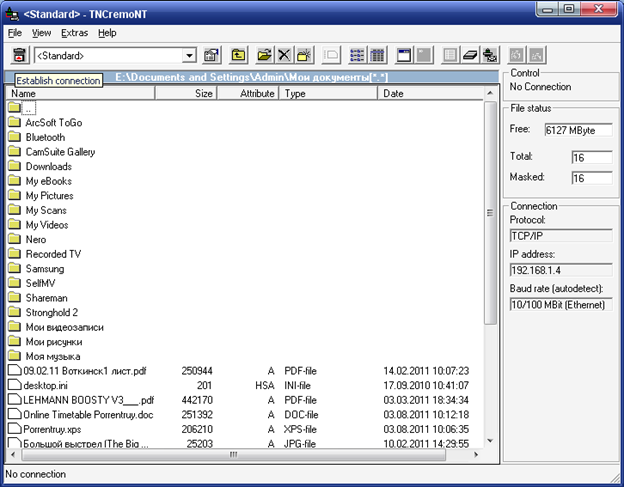Click the black X delete icon in toolbar
This screenshot has height=488, width=625.
click(284, 56)
